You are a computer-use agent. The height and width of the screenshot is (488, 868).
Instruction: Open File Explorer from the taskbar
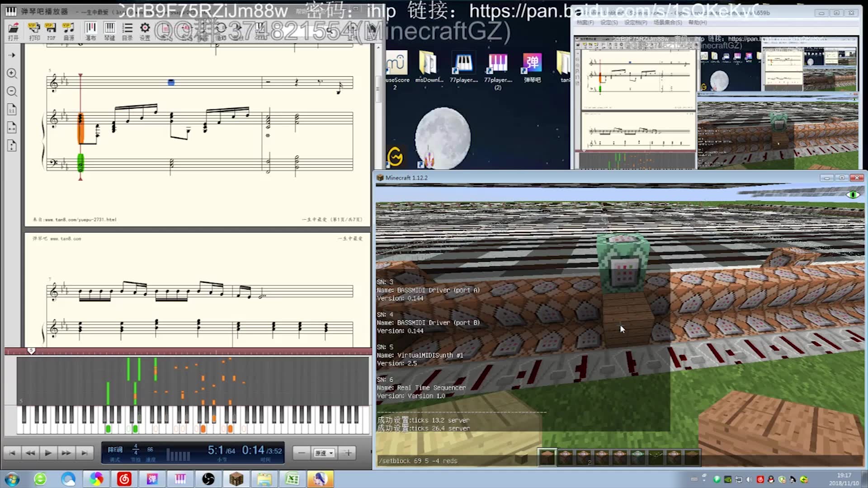point(264,479)
